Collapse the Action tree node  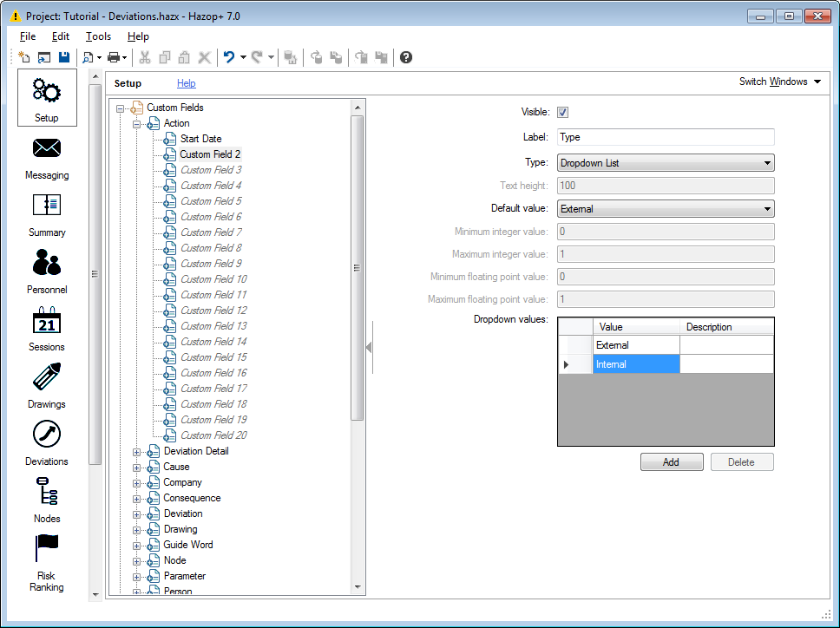pos(136,123)
